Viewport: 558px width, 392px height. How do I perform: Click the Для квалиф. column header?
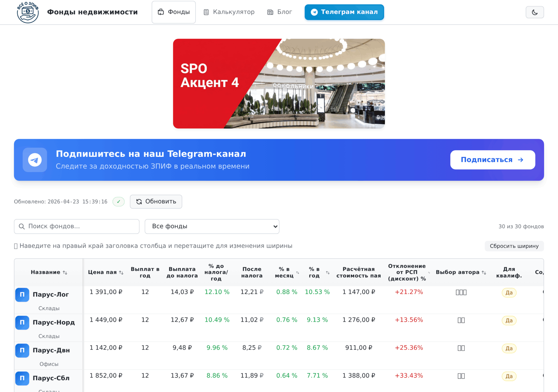pos(509,272)
